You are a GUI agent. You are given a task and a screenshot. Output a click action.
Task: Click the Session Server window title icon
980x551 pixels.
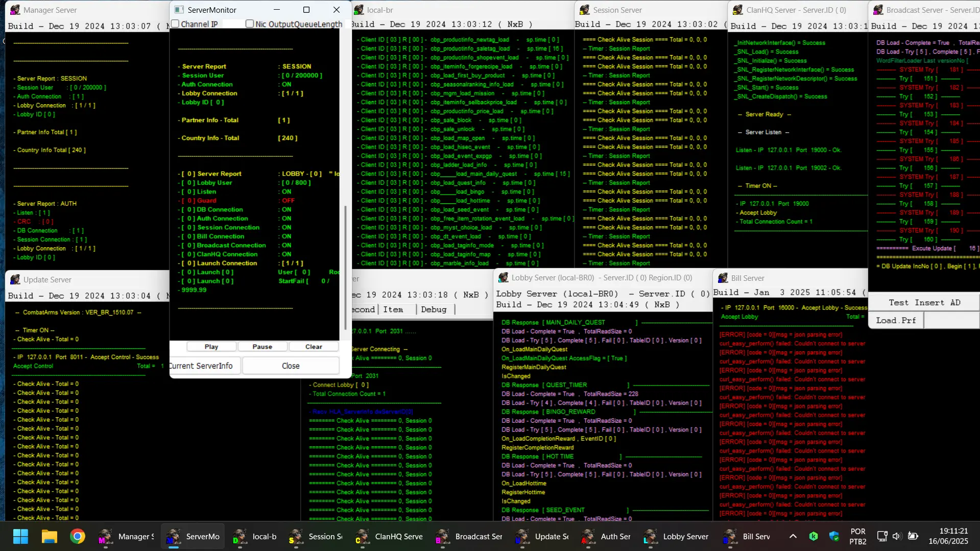[x=585, y=10]
